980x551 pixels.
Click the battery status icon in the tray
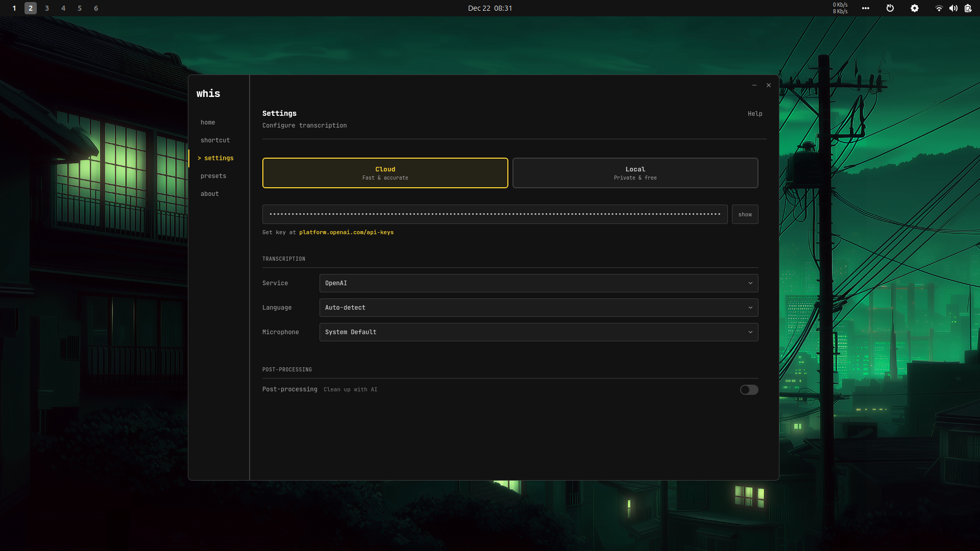[x=968, y=8]
